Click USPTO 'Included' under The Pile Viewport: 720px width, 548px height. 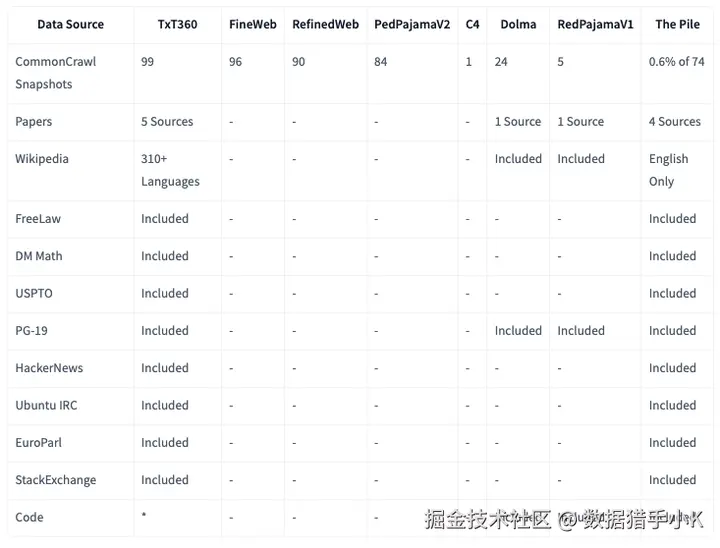[672, 294]
